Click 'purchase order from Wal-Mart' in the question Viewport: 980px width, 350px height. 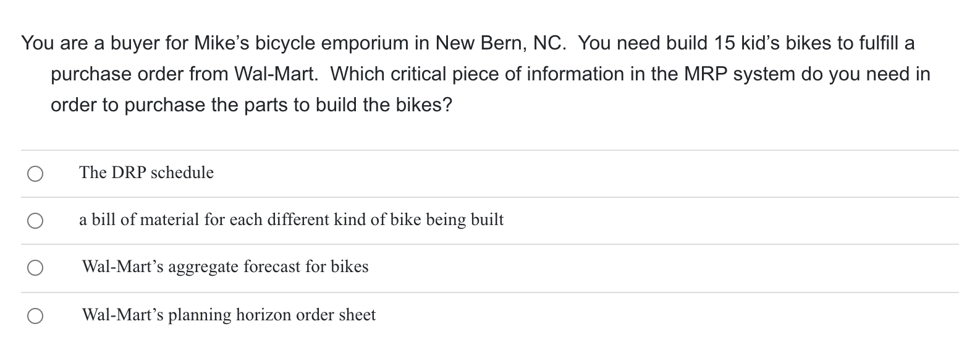[x=184, y=74]
